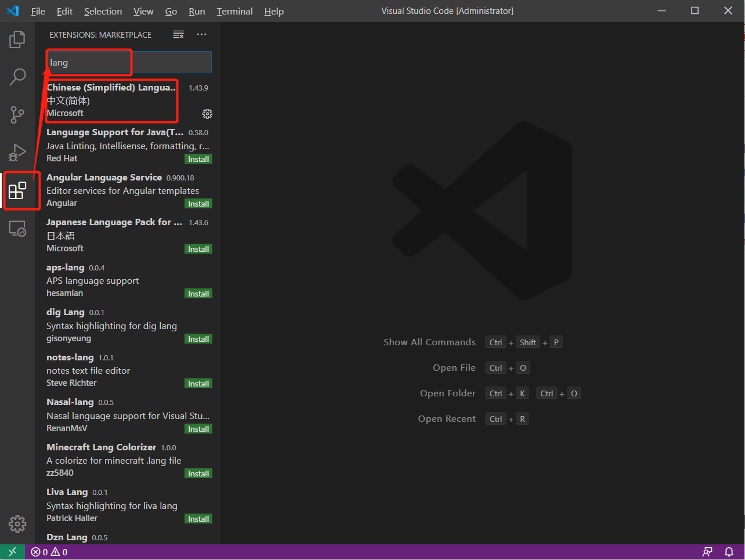Click the VS Code logo in title bar
This screenshot has width=745, height=560.
13,11
